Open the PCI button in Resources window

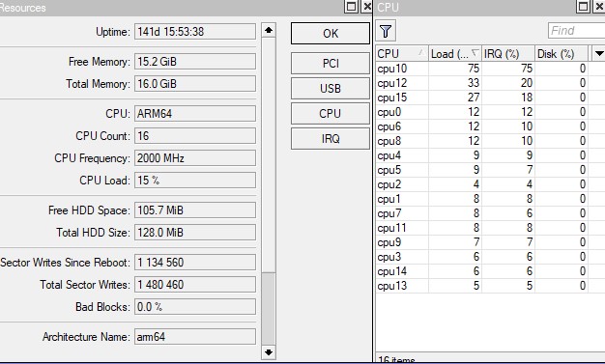click(331, 63)
